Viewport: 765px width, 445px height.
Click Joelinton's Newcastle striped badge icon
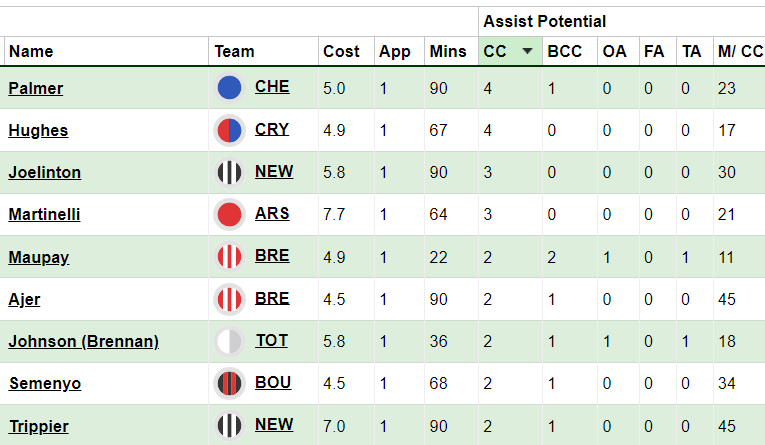[229, 172]
